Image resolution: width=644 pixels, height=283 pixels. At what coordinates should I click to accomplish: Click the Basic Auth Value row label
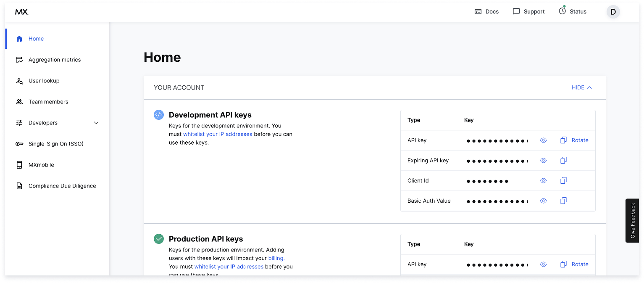pos(429,201)
